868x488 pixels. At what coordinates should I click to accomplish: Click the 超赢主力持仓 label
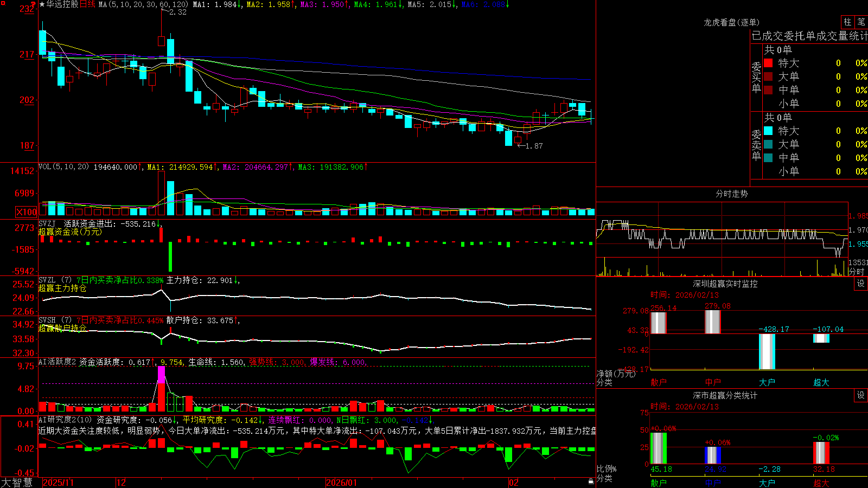point(62,288)
